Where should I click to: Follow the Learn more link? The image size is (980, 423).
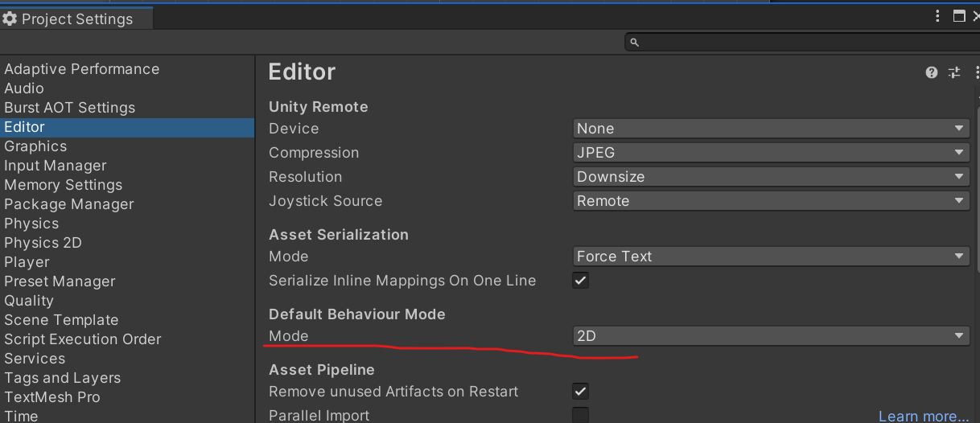click(924, 416)
